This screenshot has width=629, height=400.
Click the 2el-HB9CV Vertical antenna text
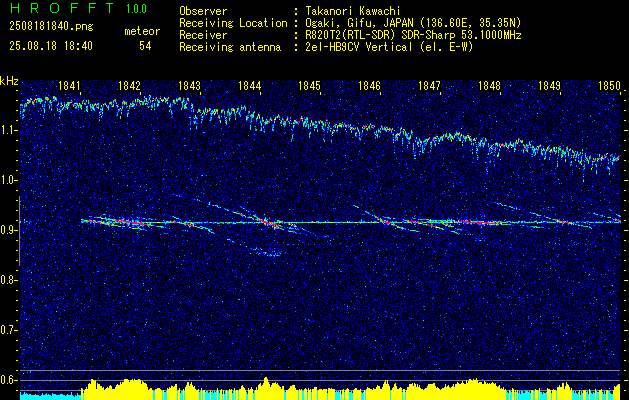(x=388, y=47)
